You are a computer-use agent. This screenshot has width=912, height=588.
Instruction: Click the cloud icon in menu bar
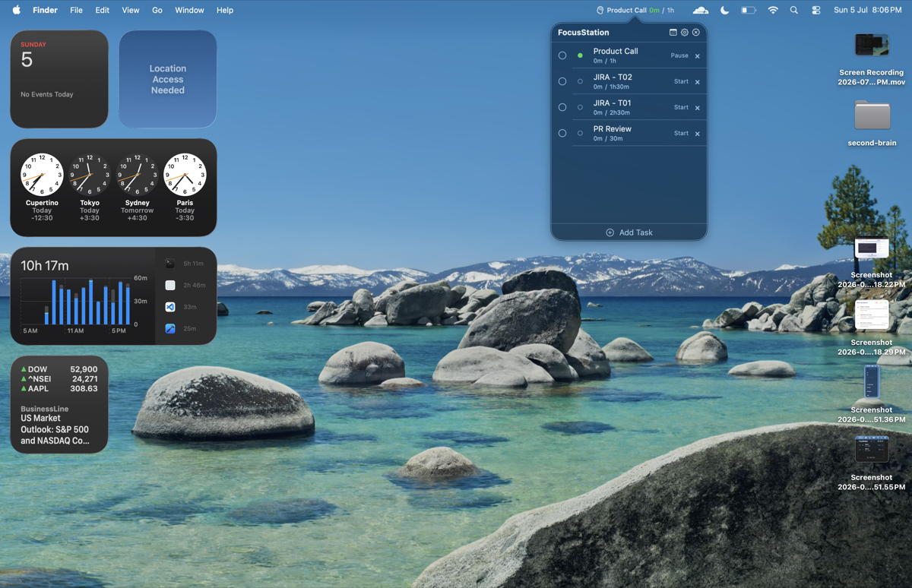[x=701, y=11]
